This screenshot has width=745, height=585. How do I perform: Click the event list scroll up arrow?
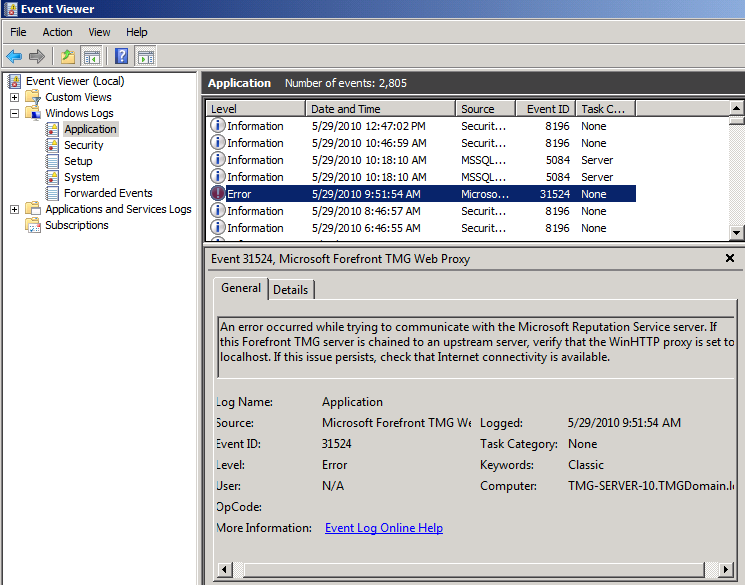[736, 108]
